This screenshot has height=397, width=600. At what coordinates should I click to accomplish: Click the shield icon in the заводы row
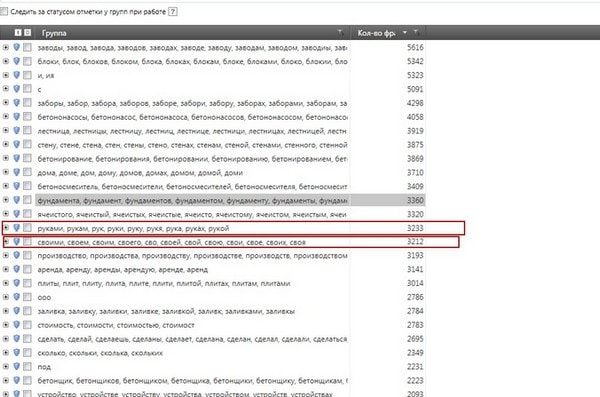tap(16, 47)
